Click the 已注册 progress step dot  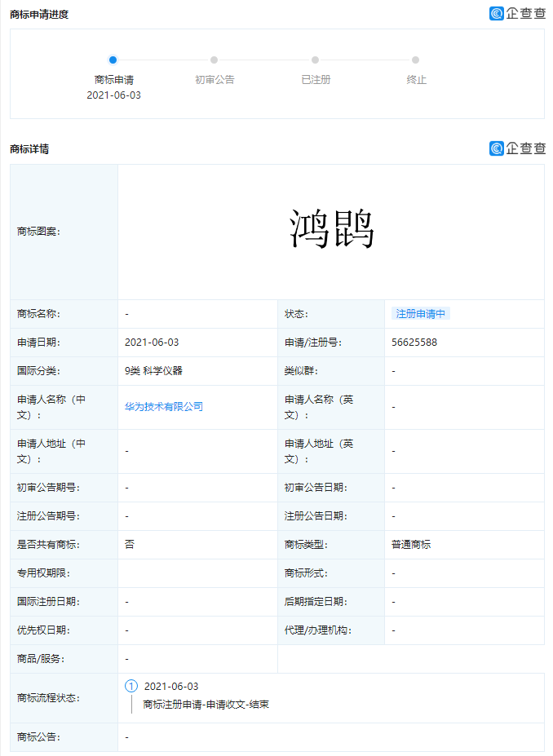click(x=315, y=60)
